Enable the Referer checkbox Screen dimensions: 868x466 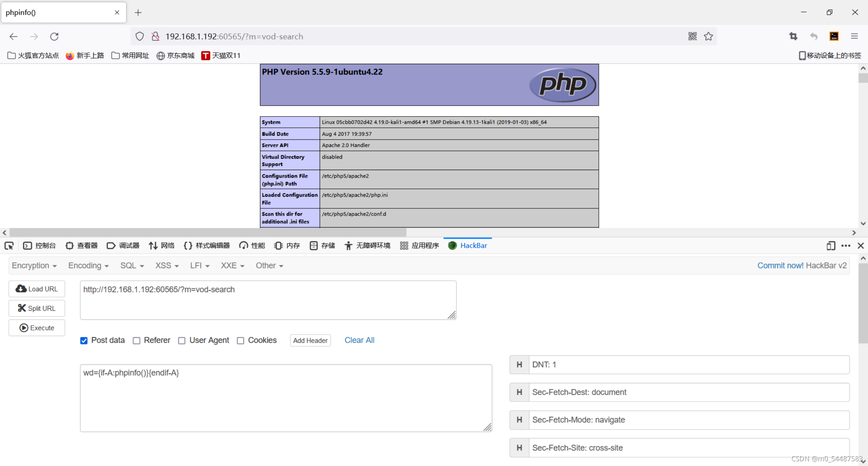coord(136,340)
